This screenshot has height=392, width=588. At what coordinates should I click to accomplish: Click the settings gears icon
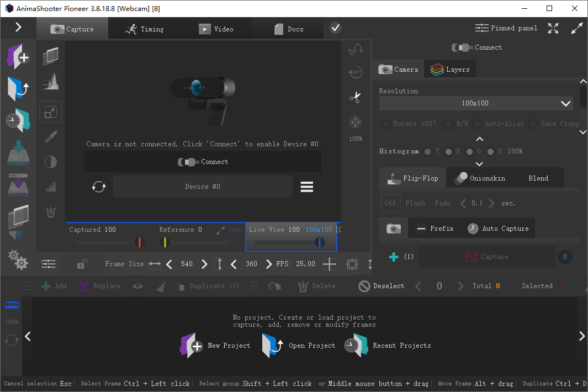pos(18,259)
